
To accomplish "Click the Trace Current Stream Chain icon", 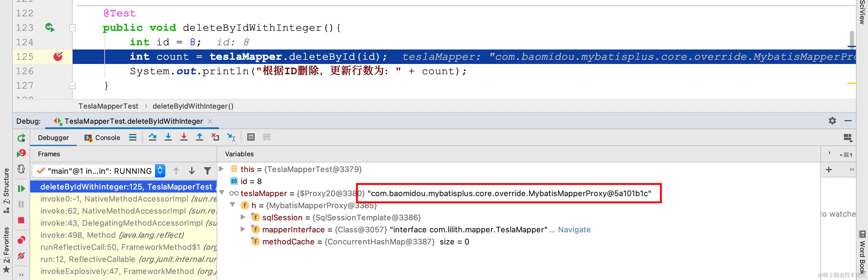I will (x=267, y=137).
